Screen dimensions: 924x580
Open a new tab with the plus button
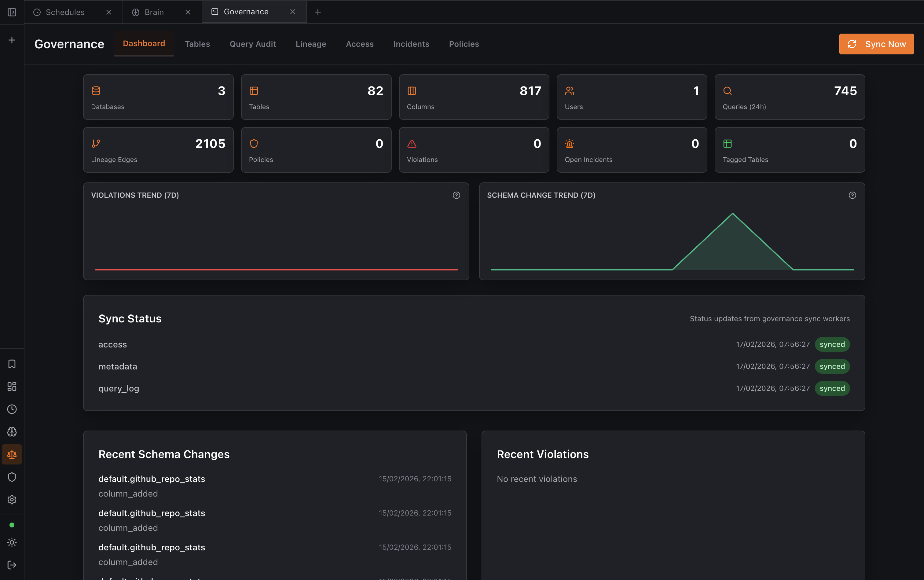(x=318, y=12)
